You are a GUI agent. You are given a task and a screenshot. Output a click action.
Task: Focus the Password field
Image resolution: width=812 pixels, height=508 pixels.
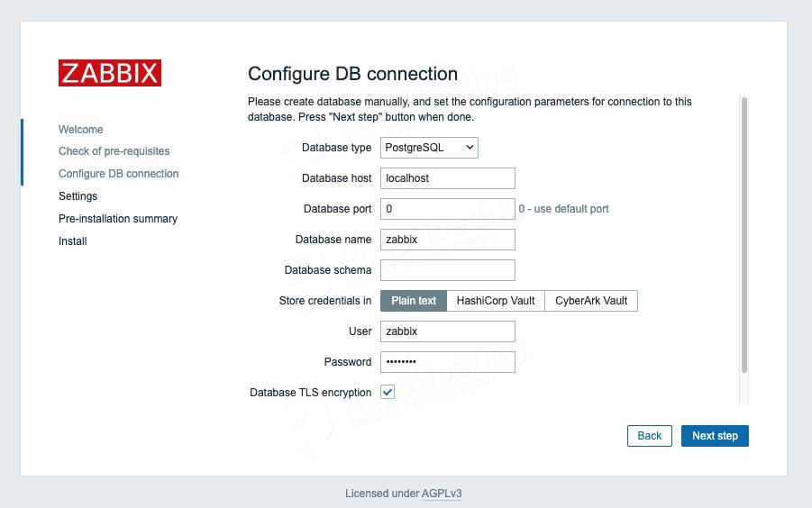click(447, 362)
